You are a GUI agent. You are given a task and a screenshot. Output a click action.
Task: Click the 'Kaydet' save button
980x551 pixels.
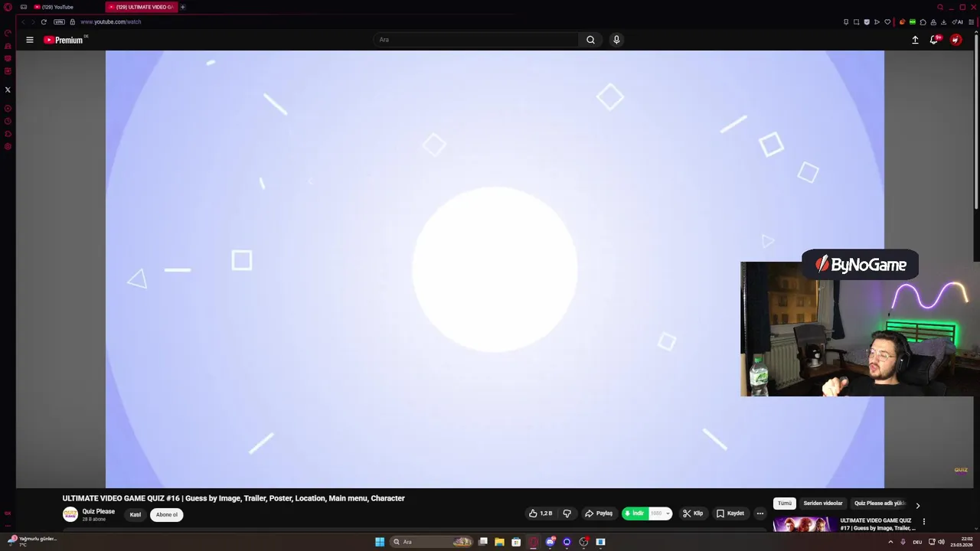730,514
